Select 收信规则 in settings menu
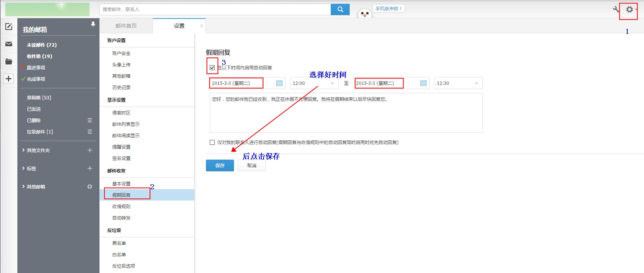The image size is (644, 273). pos(121,207)
